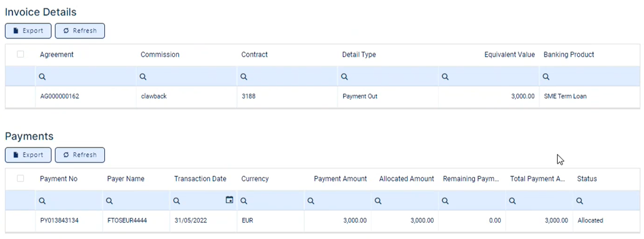Click the search icon under Currency column
Viewport: 644px width, 239px height.
244,201
